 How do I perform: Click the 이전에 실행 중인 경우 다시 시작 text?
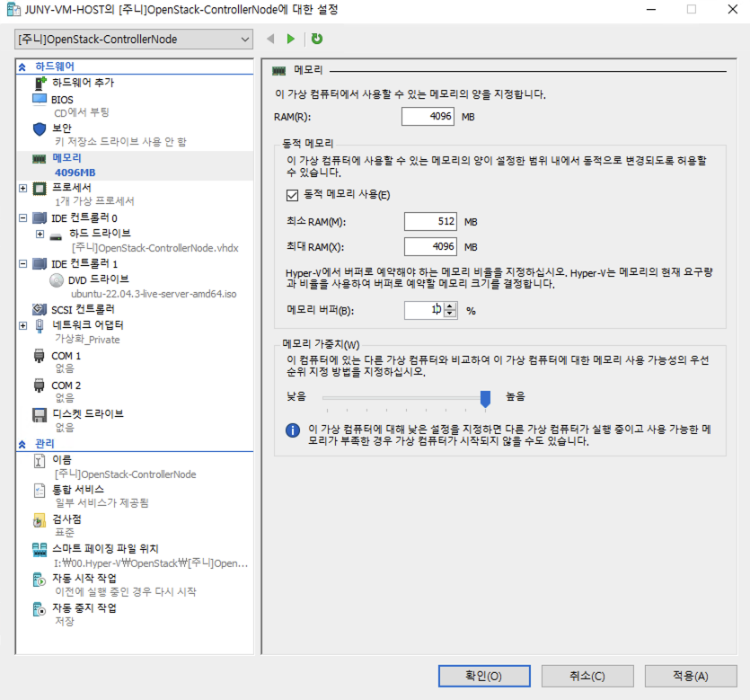coord(126,592)
